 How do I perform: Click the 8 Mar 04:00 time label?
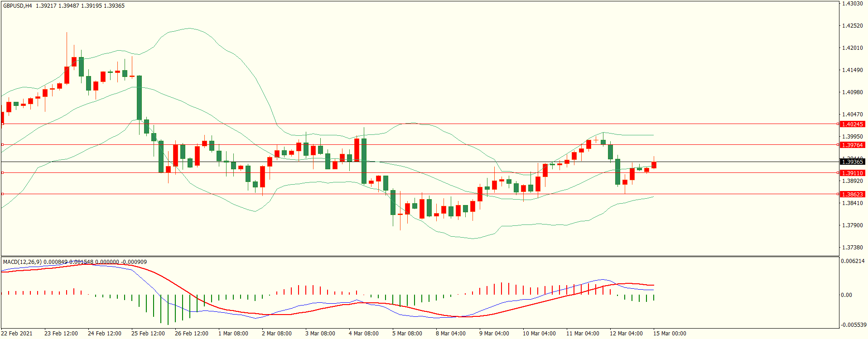tap(451, 334)
